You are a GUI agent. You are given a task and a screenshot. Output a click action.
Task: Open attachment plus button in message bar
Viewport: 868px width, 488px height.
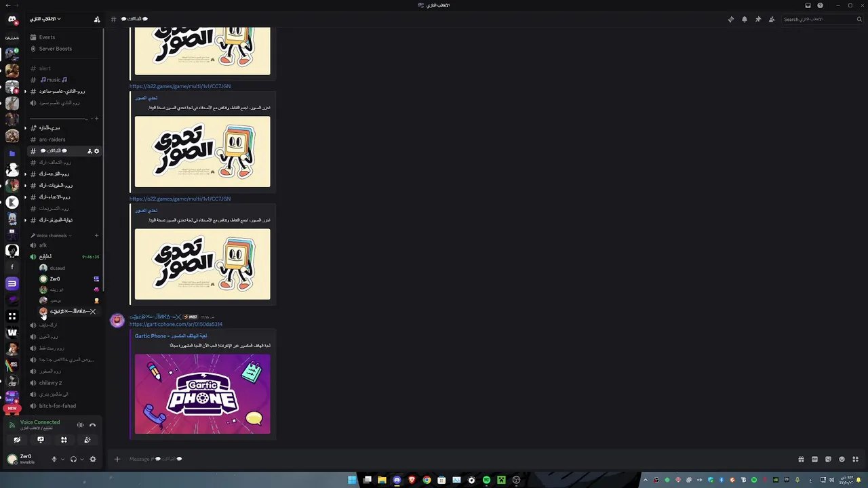click(117, 459)
